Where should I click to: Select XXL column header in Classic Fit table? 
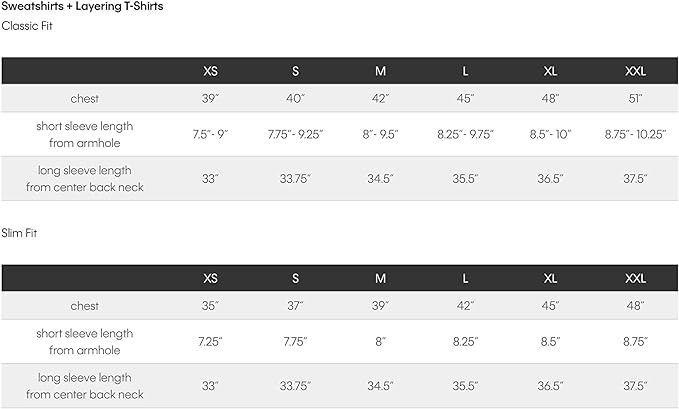[x=636, y=72]
